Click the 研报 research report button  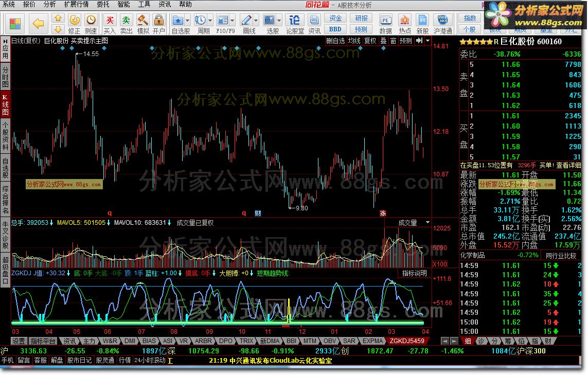click(x=361, y=18)
